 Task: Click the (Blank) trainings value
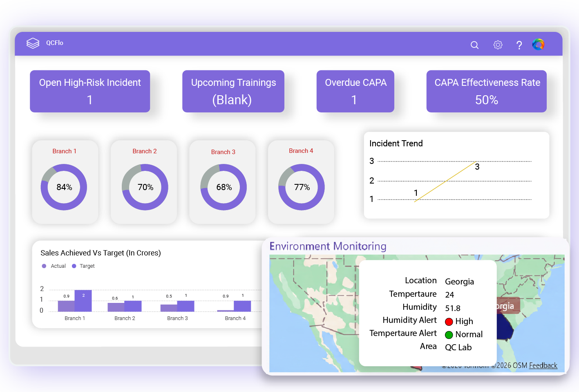coord(232,100)
